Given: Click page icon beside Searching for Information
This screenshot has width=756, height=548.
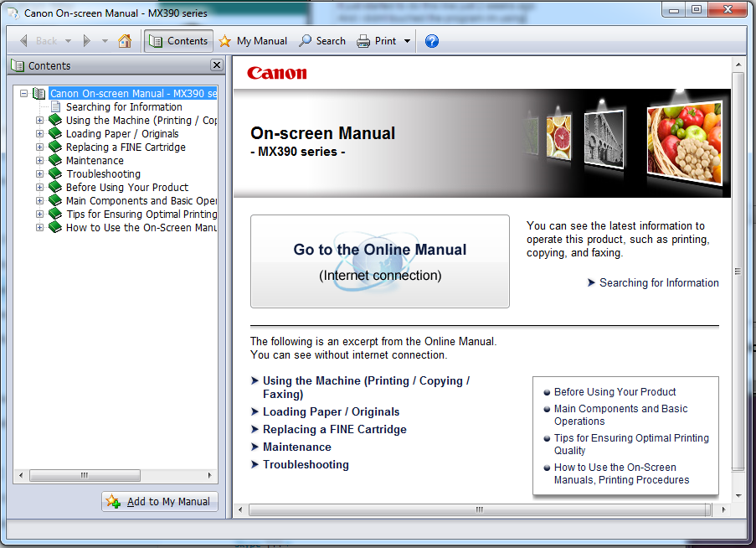Looking at the screenshot, I should pos(56,106).
